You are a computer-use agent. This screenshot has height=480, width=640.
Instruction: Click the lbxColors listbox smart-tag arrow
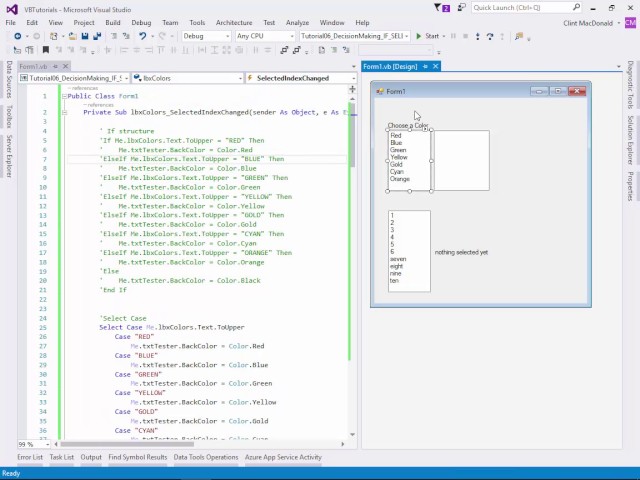pos(425,129)
